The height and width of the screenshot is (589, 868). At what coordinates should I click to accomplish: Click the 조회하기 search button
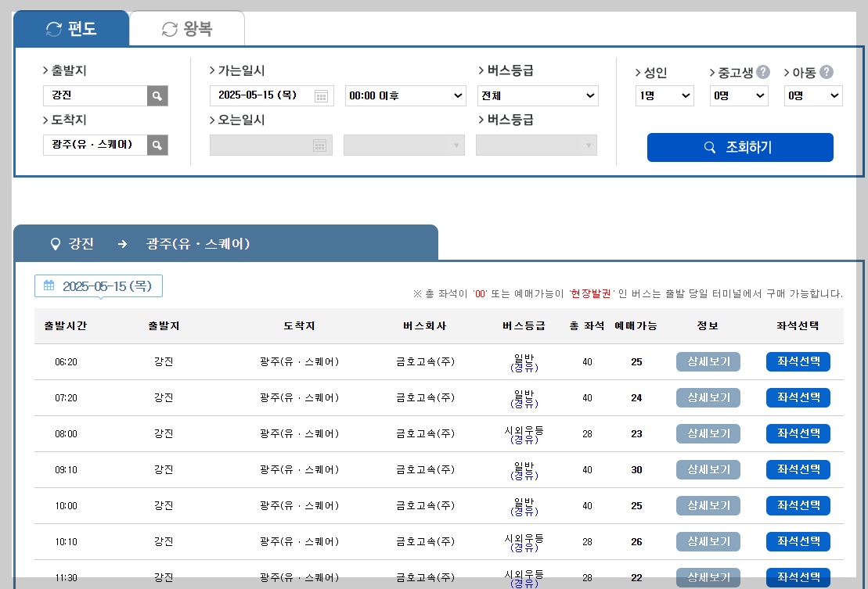click(x=740, y=147)
